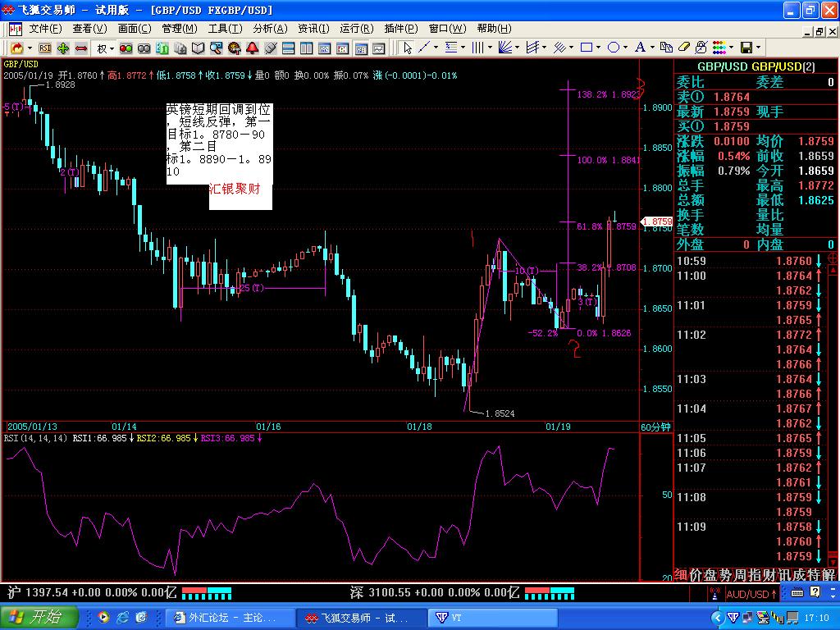Switch to the 盘 tab in quote panel

710,575
